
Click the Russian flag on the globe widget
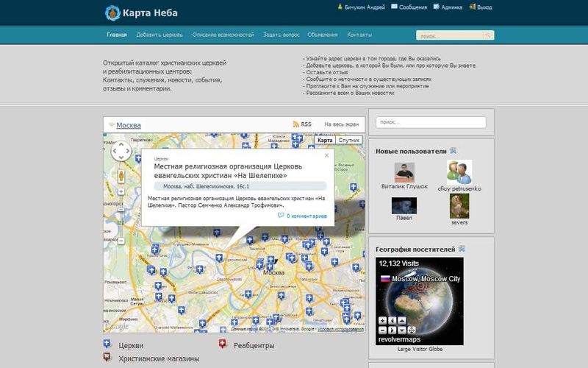click(x=385, y=279)
